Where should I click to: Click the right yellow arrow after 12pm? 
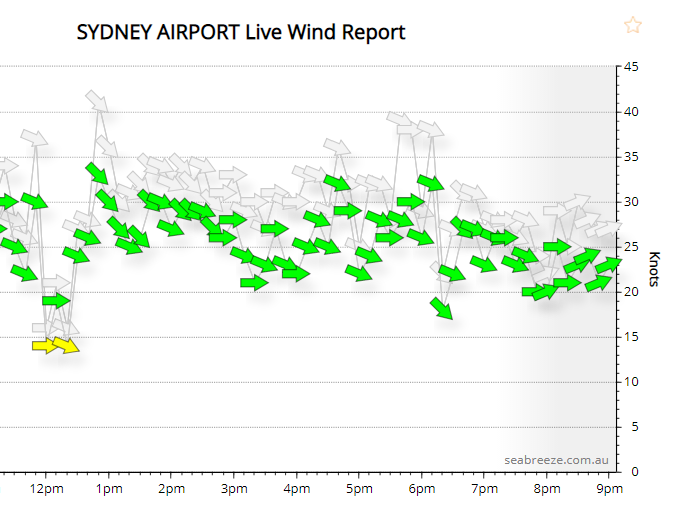pyautogui.click(x=66, y=346)
